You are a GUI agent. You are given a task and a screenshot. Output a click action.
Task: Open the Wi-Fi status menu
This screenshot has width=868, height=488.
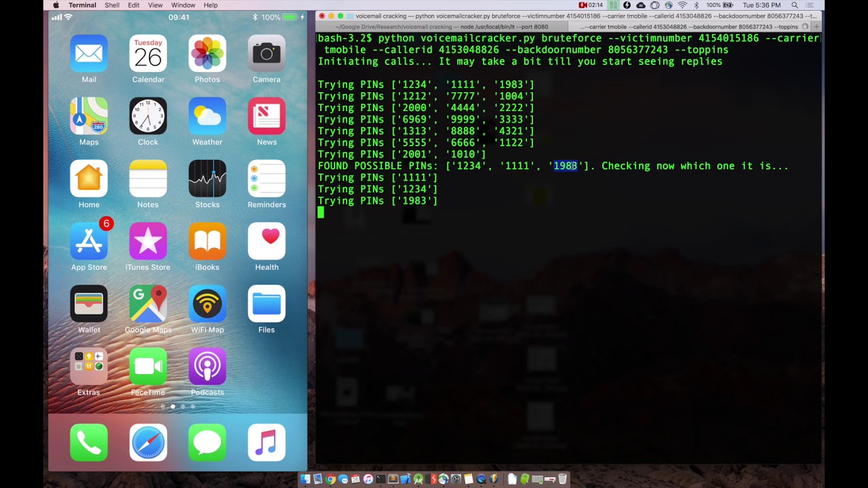point(682,5)
